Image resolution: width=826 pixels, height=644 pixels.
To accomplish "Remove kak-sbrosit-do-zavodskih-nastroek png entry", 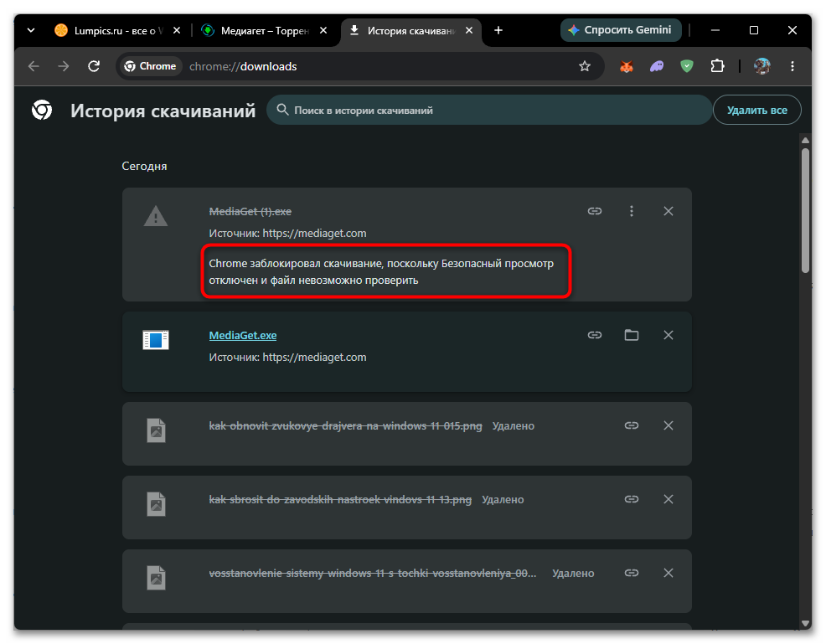I will click(x=669, y=499).
